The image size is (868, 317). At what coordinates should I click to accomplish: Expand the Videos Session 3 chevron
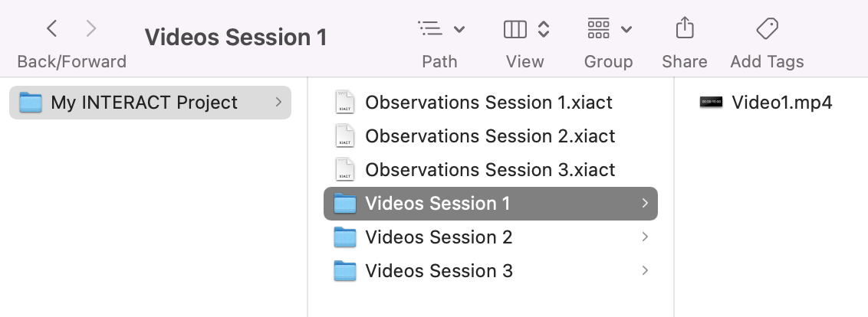click(645, 270)
